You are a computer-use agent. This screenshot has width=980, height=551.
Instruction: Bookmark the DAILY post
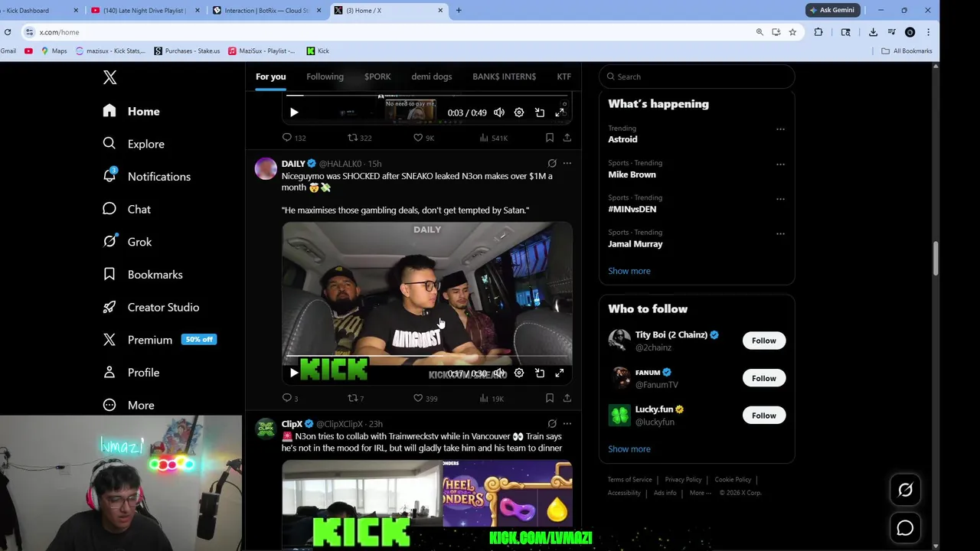[x=550, y=398]
